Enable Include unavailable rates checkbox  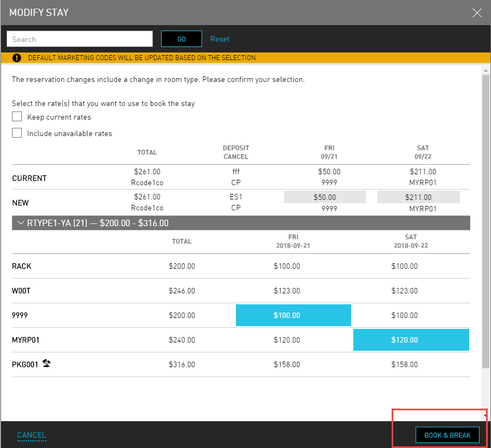pos(17,133)
